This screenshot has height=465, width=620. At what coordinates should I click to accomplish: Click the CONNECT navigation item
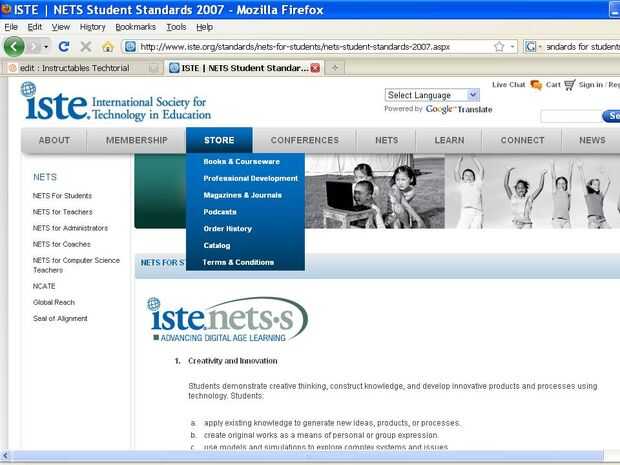coord(522,140)
